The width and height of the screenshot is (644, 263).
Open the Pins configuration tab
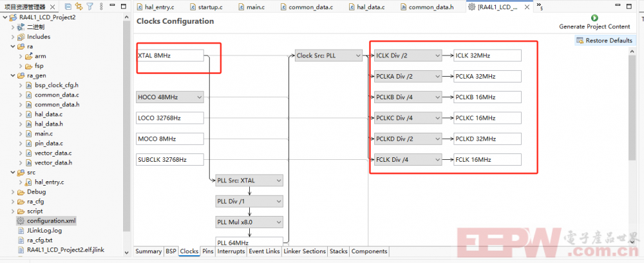tap(208, 251)
